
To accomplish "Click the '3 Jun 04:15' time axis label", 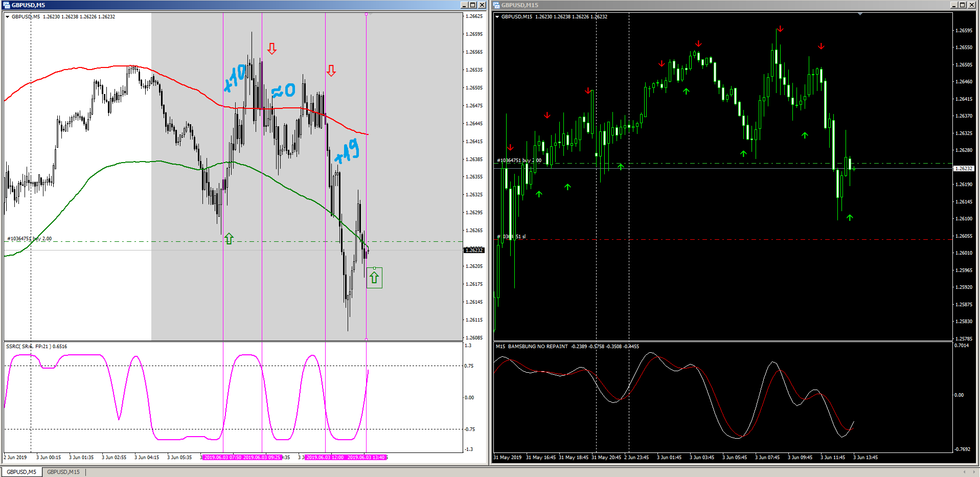I will (147, 458).
